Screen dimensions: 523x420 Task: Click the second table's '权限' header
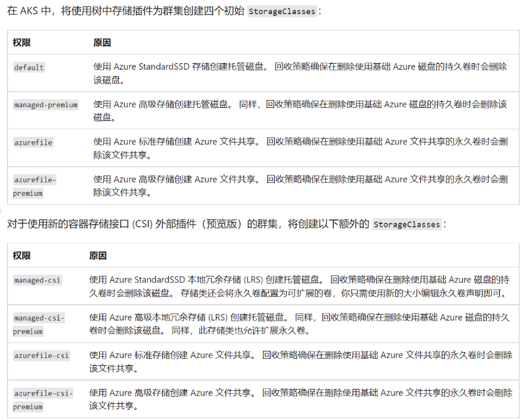click(x=21, y=256)
